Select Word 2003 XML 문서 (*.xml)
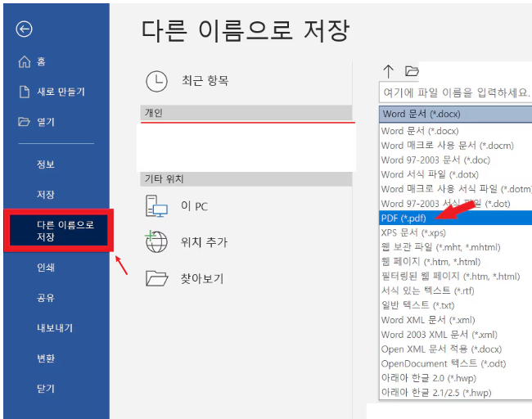The width and height of the screenshot is (532, 419). pos(455,335)
